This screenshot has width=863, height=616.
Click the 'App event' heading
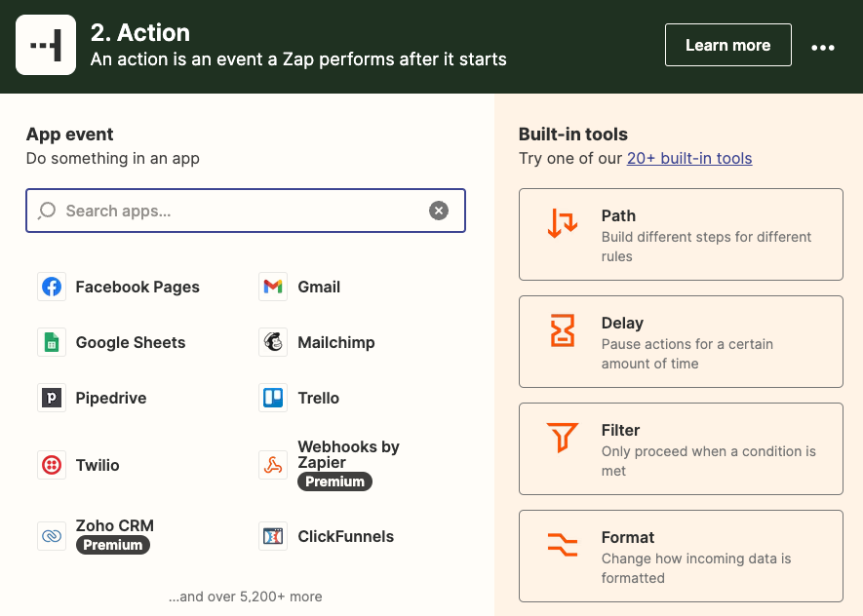70,135
